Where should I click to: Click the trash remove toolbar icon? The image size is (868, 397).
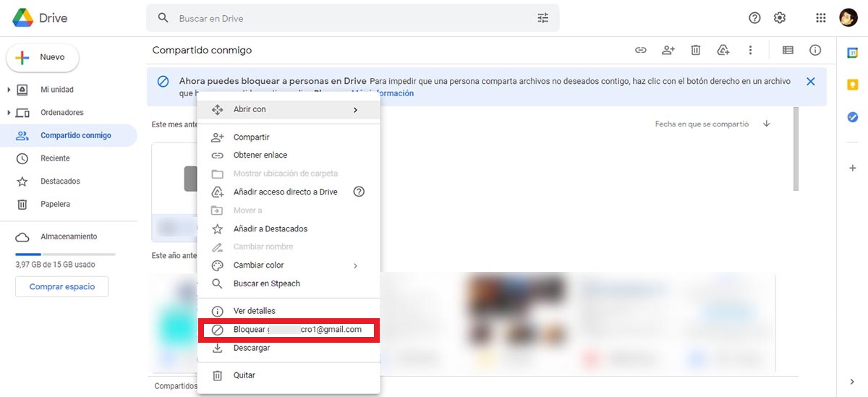coord(695,50)
